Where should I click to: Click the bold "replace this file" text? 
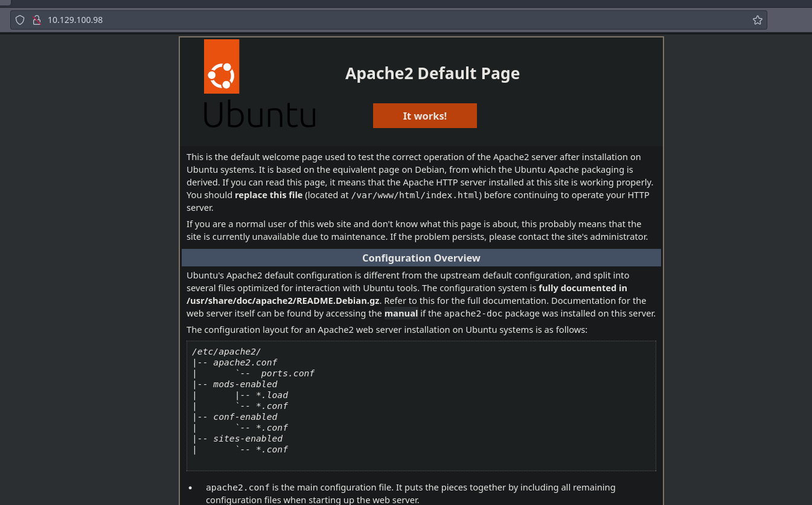pyautogui.click(x=269, y=195)
